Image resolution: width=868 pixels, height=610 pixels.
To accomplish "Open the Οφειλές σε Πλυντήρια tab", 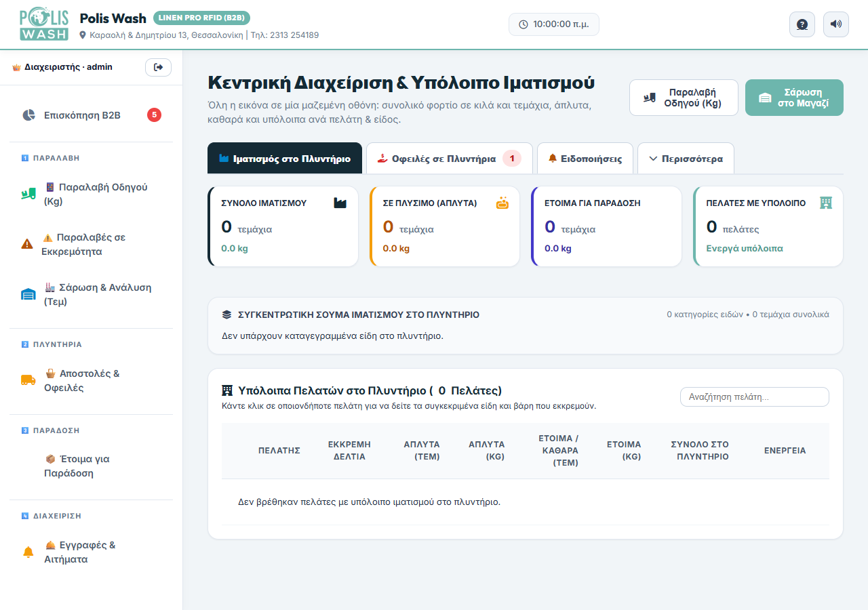I will tap(450, 159).
